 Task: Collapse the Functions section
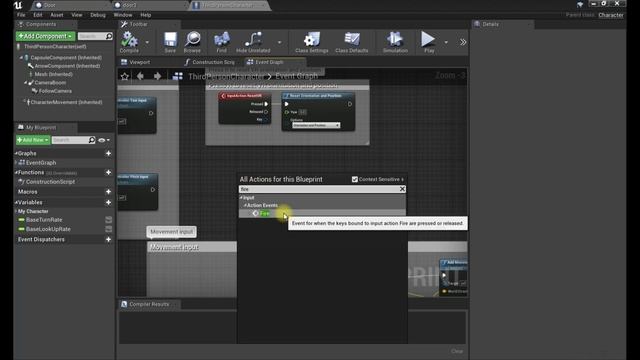[x=16, y=173]
